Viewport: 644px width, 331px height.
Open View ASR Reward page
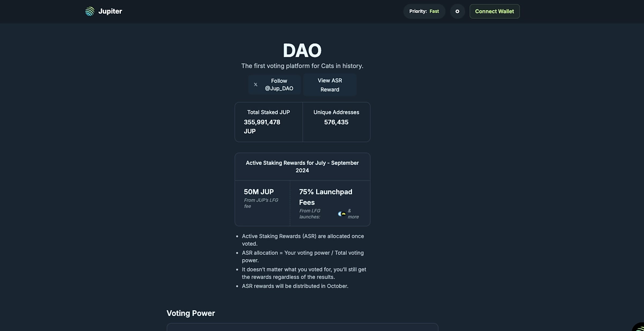click(330, 85)
